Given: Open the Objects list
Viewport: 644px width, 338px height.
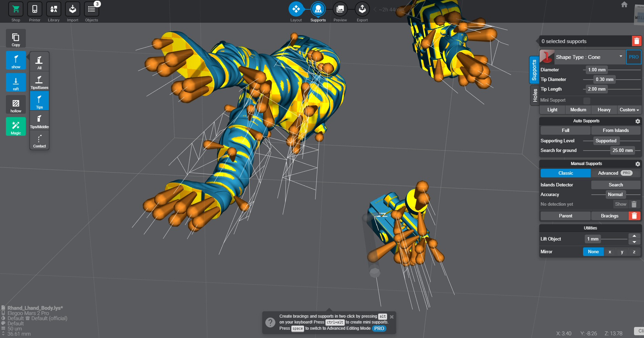Looking at the screenshot, I should coord(91,11).
